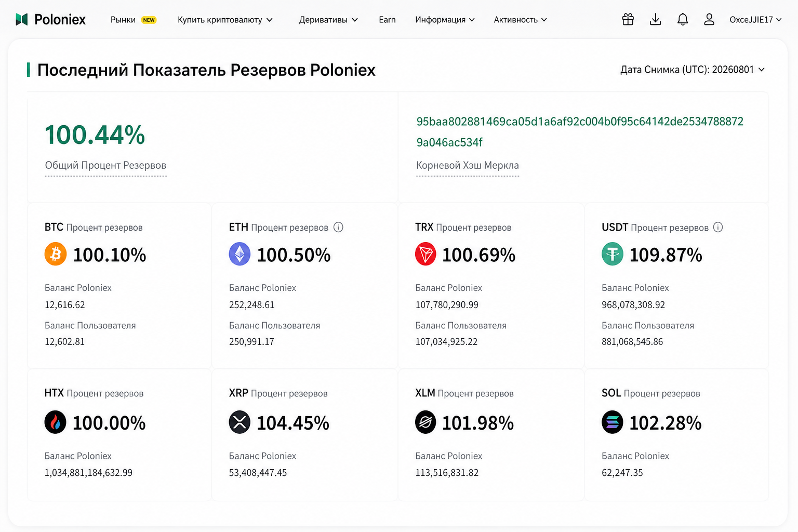Open the notifications bell
The width and height of the screenshot is (798, 532).
(x=682, y=19)
